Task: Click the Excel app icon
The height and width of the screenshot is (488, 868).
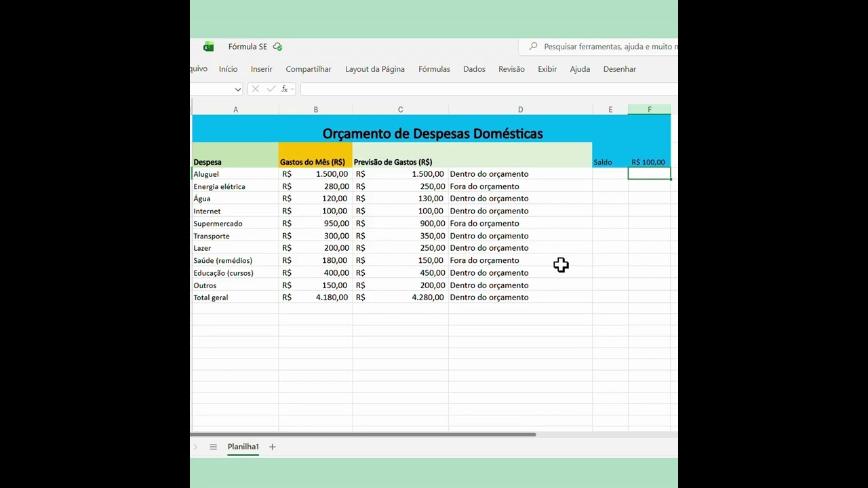Action: (208, 47)
